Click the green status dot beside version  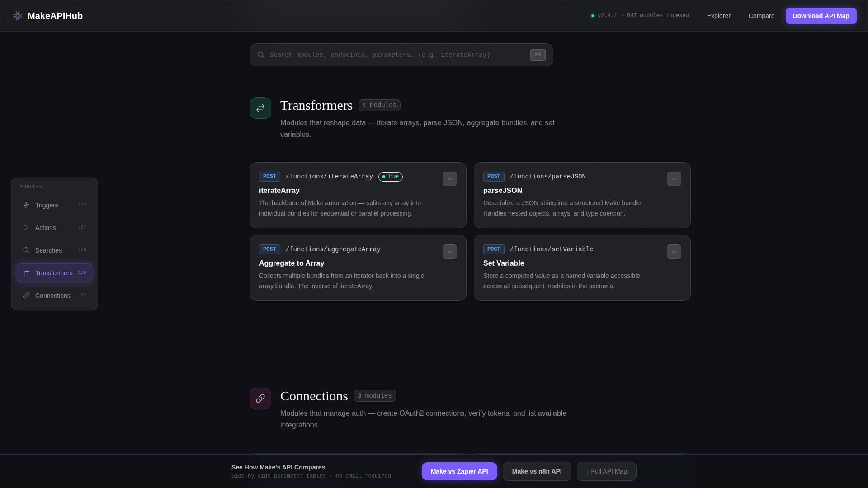(593, 16)
